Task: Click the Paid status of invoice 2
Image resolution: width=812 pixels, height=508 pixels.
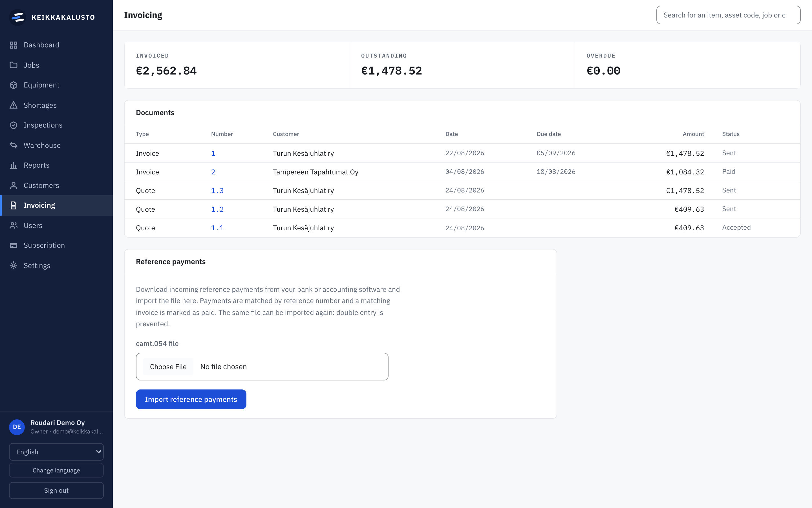Action: coord(729,172)
